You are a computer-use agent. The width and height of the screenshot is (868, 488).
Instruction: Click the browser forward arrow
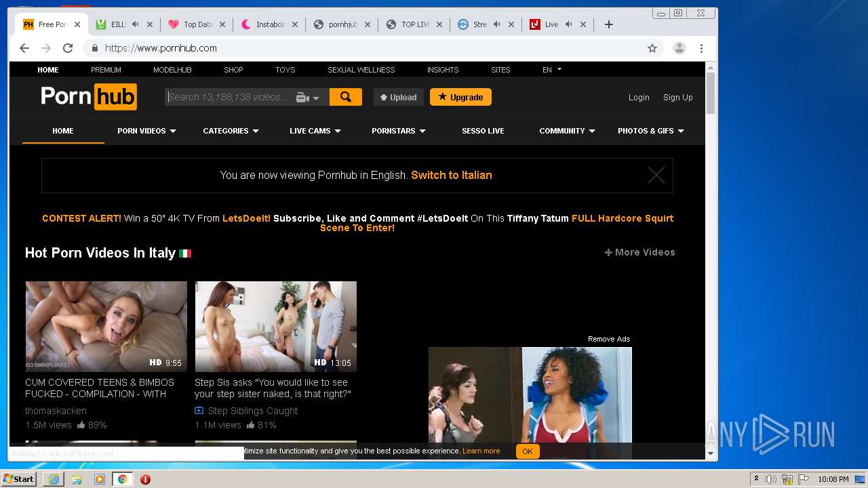(46, 48)
